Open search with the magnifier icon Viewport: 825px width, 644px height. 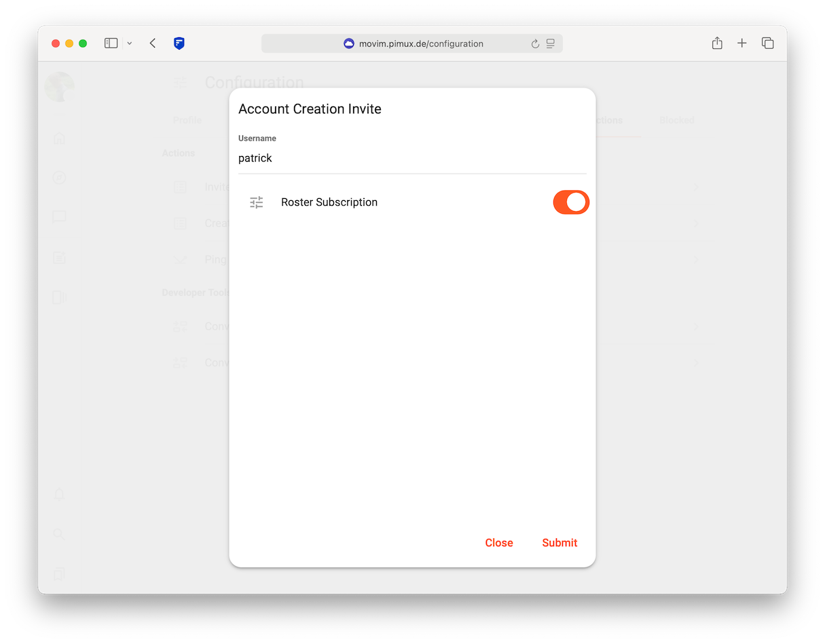click(x=59, y=534)
